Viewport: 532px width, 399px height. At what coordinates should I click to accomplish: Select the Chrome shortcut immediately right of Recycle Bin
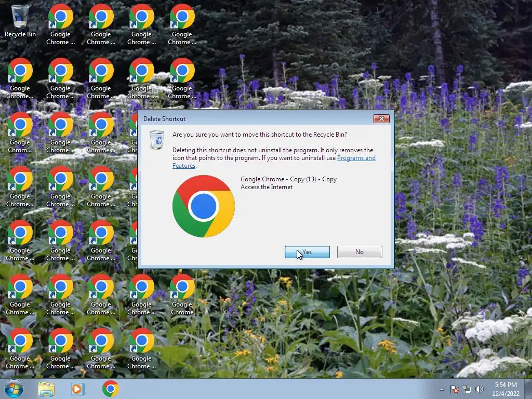60,24
